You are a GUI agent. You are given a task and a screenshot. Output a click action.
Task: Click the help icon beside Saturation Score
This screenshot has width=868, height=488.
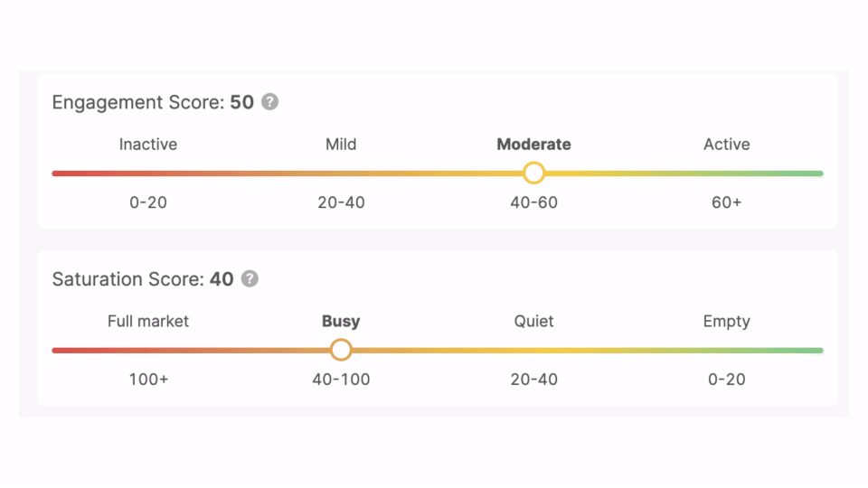[250, 279]
